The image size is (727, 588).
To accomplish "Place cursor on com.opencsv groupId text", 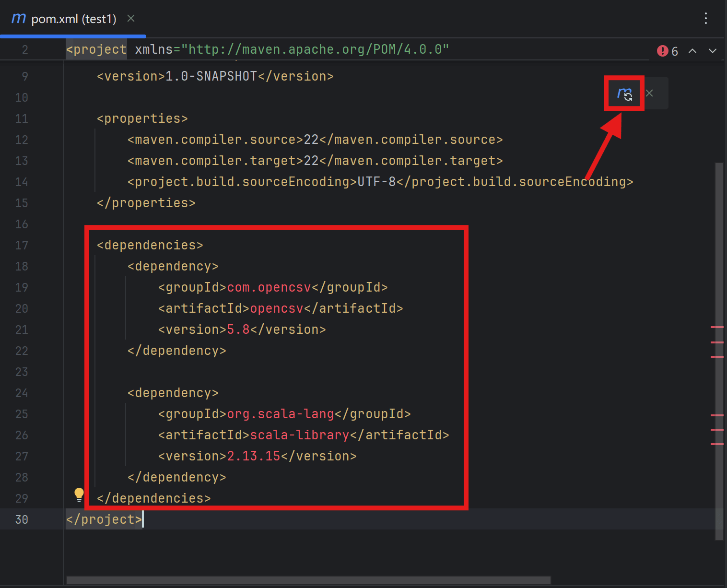I will [x=269, y=287].
